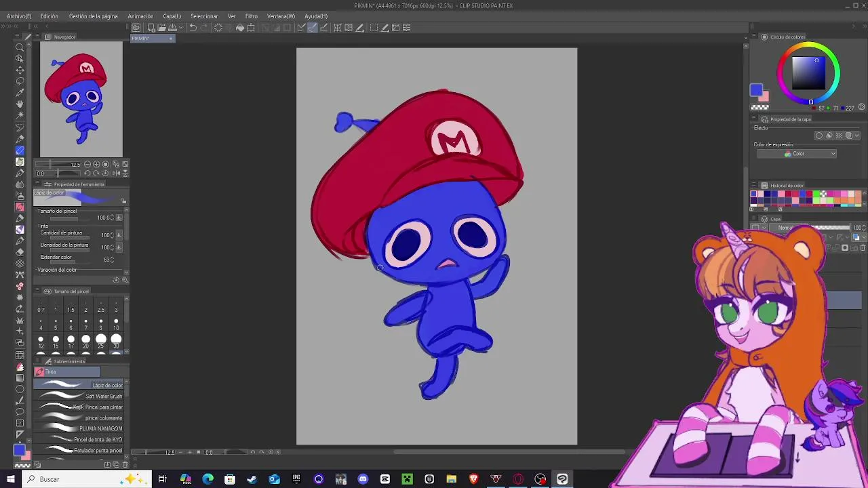
Task: Open the Capa(L) menu
Action: [x=172, y=16]
